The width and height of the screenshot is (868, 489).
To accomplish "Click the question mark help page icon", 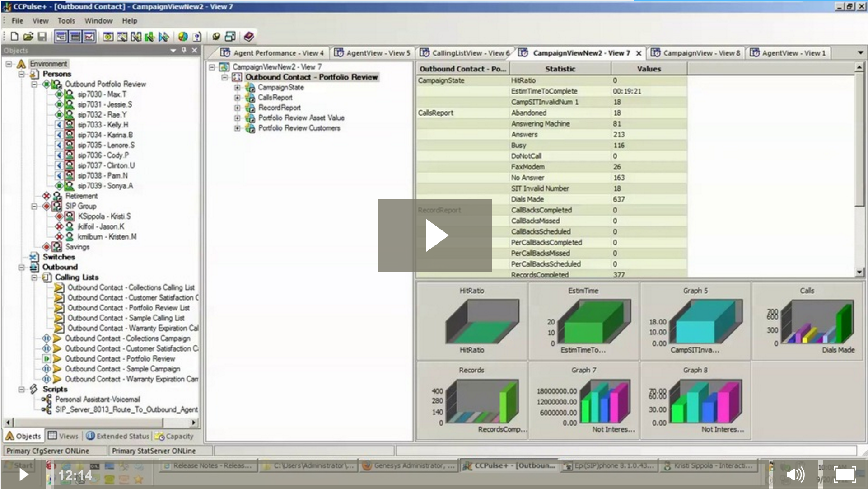I will (x=197, y=36).
